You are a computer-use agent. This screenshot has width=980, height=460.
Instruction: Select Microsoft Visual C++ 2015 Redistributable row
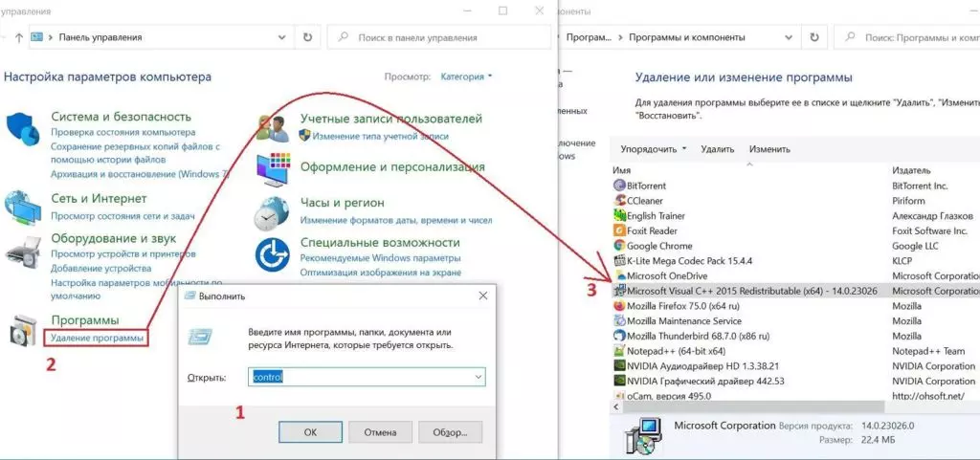pyautogui.click(x=795, y=291)
